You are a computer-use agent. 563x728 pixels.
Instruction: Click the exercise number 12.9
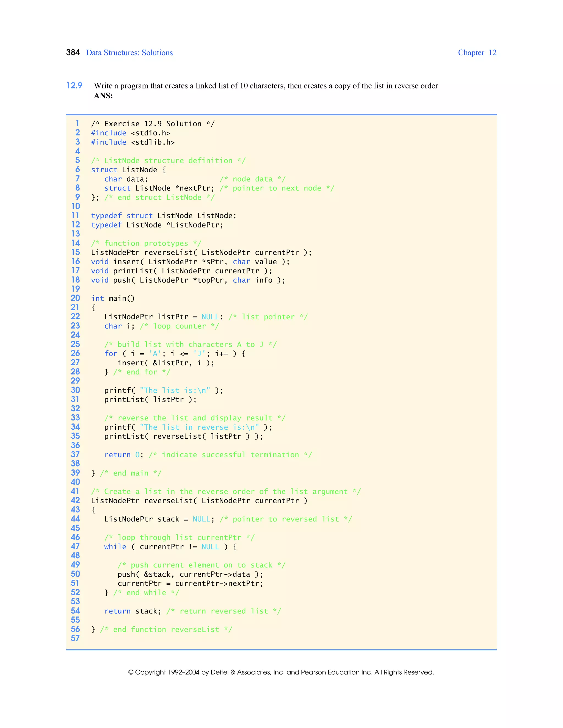(x=74, y=85)
